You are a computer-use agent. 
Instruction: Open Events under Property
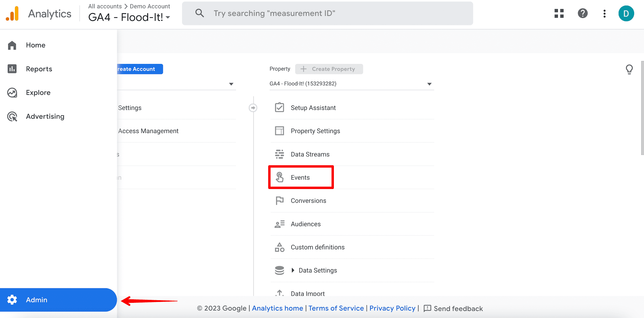(301, 177)
